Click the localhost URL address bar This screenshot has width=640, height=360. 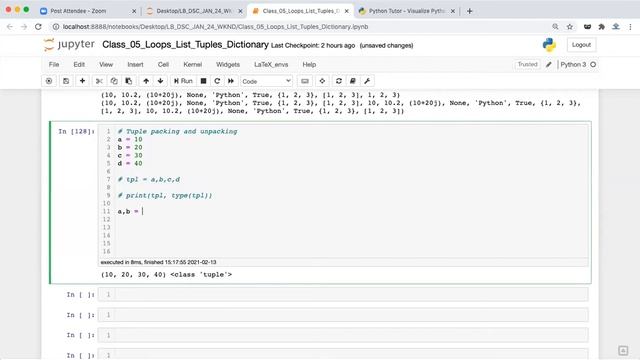[216, 27]
